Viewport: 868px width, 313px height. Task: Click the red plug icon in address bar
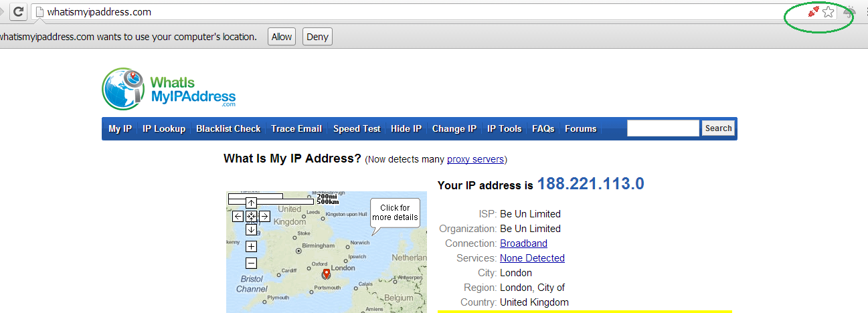click(x=814, y=11)
